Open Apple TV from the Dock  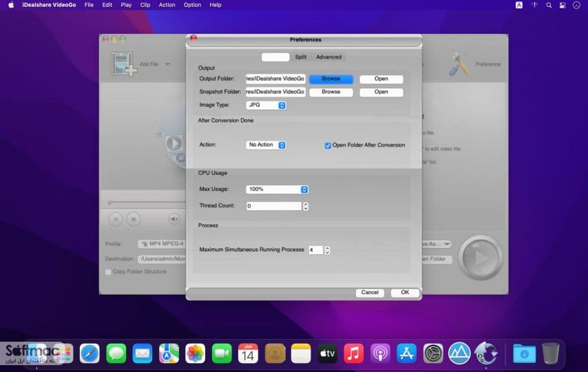point(327,353)
